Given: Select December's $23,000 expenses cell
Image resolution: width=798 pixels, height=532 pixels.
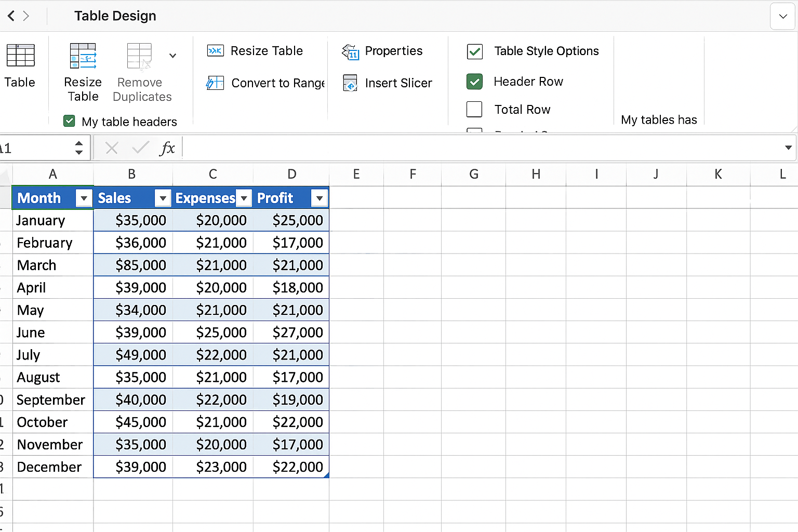Looking at the screenshot, I should point(213,467).
